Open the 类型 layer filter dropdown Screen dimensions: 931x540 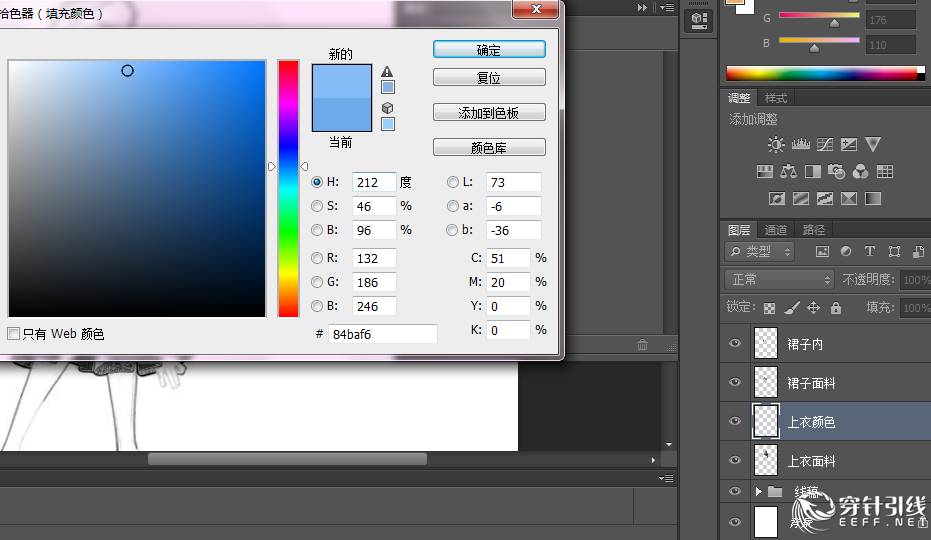[x=760, y=252]
